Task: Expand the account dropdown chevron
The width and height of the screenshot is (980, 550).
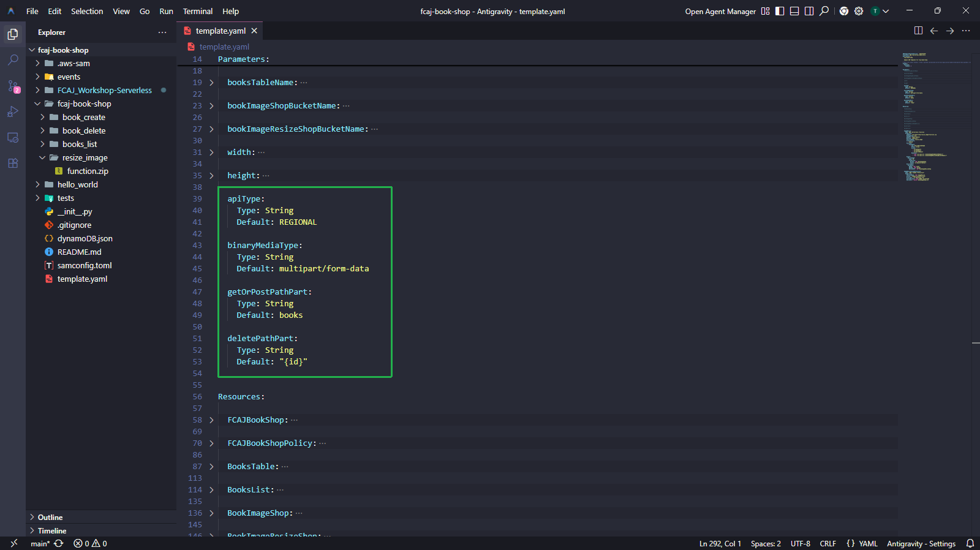Action: tap(886, 11)
